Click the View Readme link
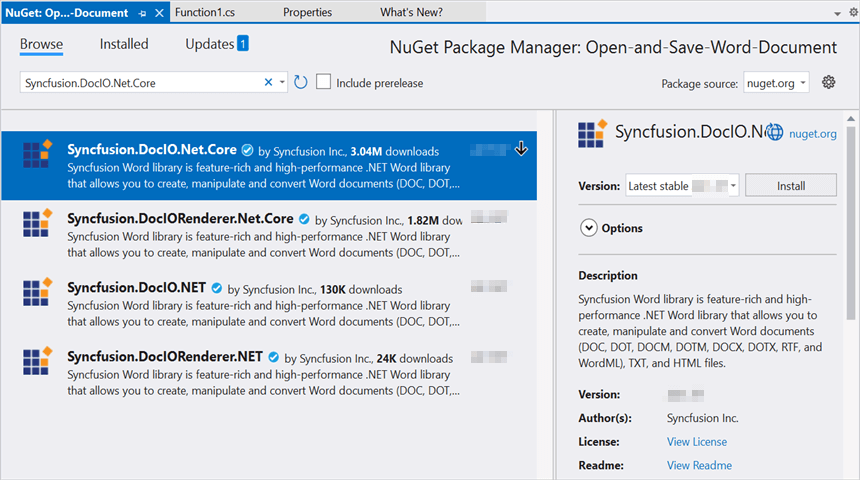Viewport: 860px width, 480px height. pos(699,465)
